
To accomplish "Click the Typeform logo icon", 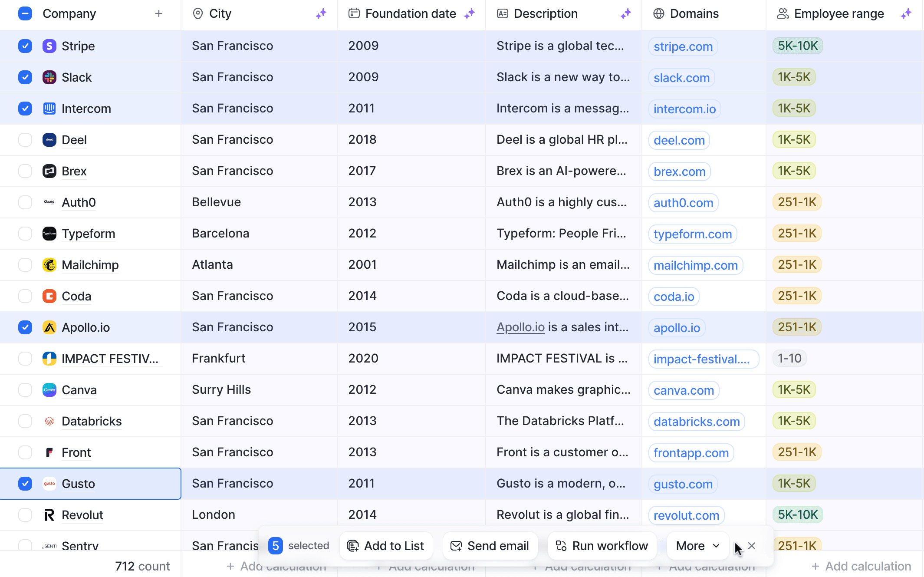I will pyautogui.click(x=49, y=234).
